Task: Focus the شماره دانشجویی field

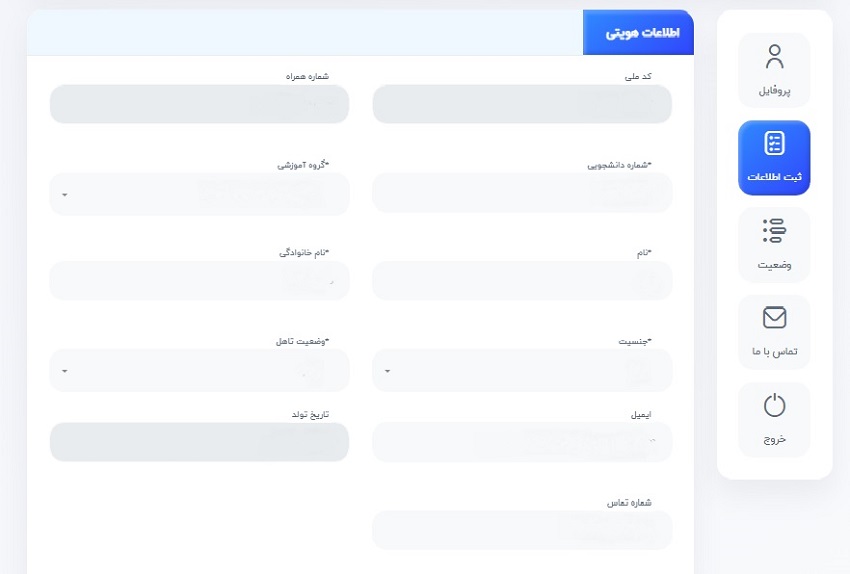Action: click(522, 193)
